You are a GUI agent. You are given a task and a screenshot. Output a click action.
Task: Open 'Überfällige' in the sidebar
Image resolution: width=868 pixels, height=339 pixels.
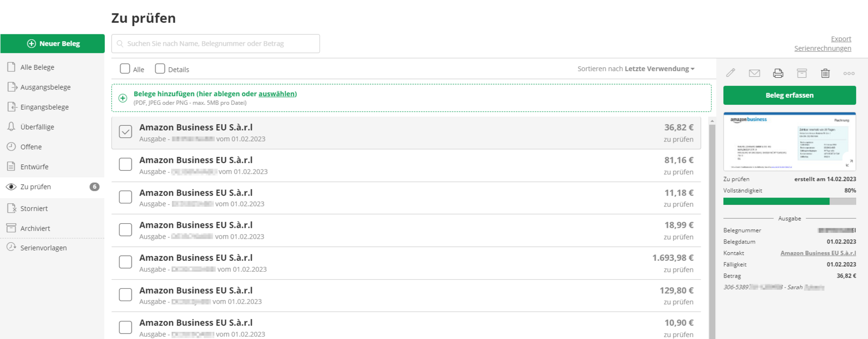point(37,127)
